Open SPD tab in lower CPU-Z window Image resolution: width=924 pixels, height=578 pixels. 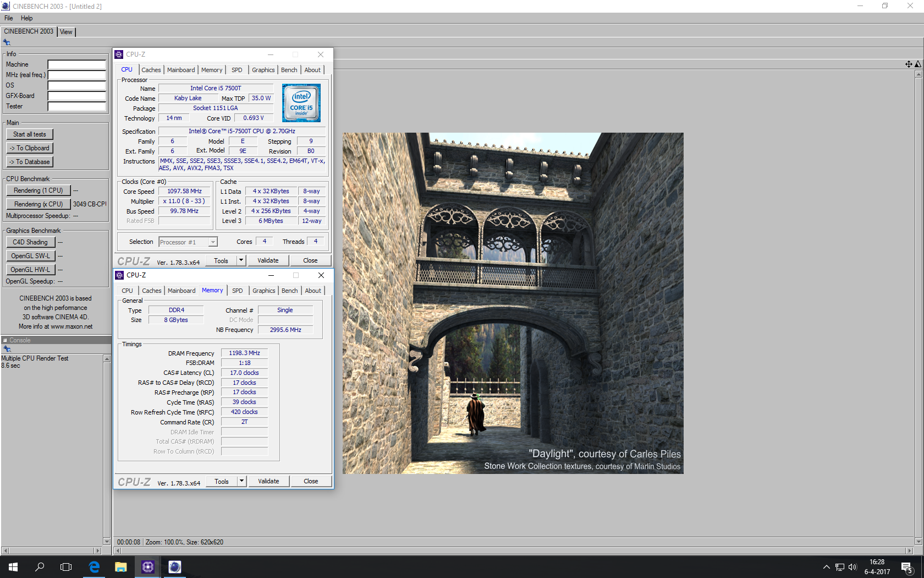click(237, 291)
